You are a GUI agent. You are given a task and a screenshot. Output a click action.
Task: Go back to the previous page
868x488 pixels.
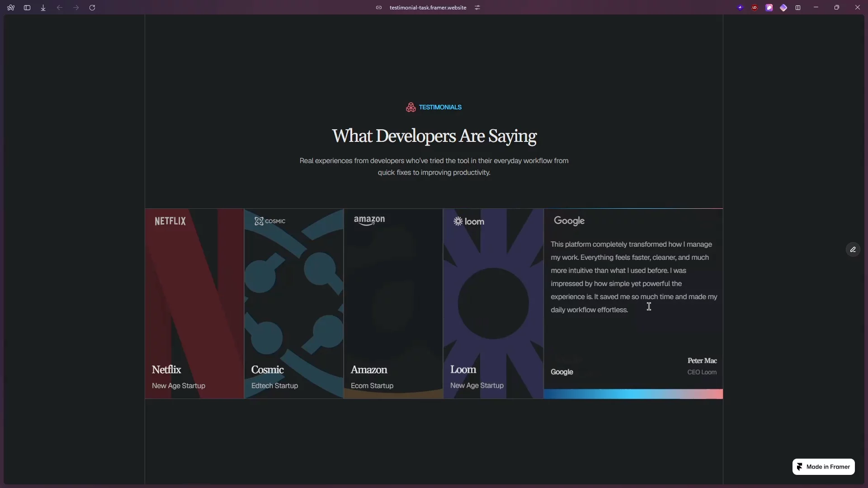(x=60, y=8)
